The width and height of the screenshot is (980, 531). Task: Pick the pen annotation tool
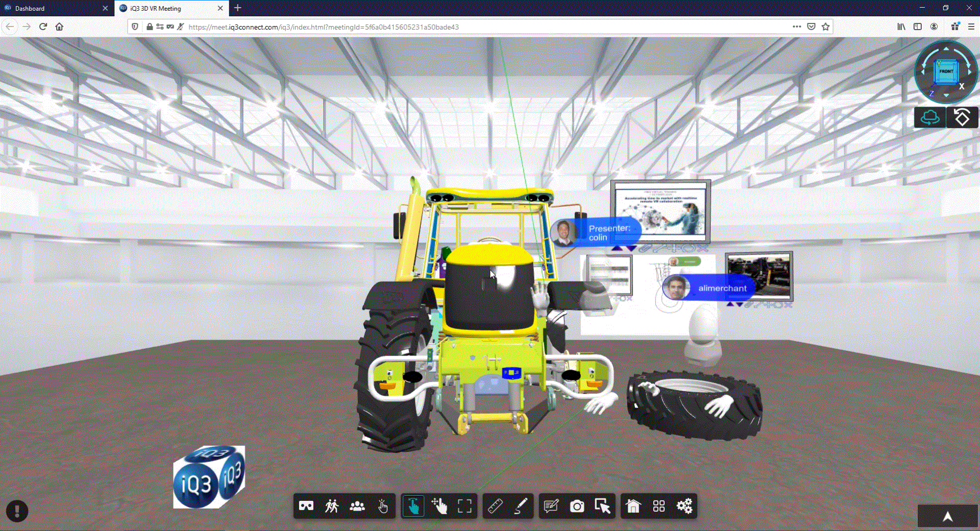[522, 506]
